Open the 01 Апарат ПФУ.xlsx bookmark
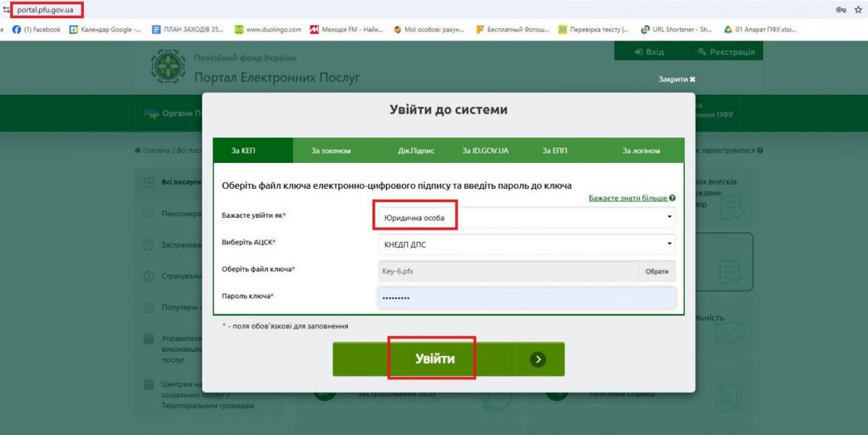868x435 pixels. point(759,30)
